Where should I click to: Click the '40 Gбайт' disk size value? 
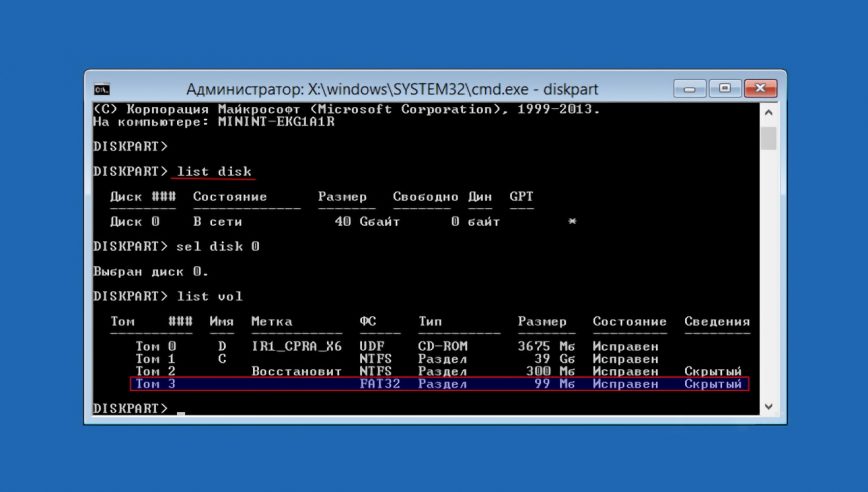(x=367, y=221)
